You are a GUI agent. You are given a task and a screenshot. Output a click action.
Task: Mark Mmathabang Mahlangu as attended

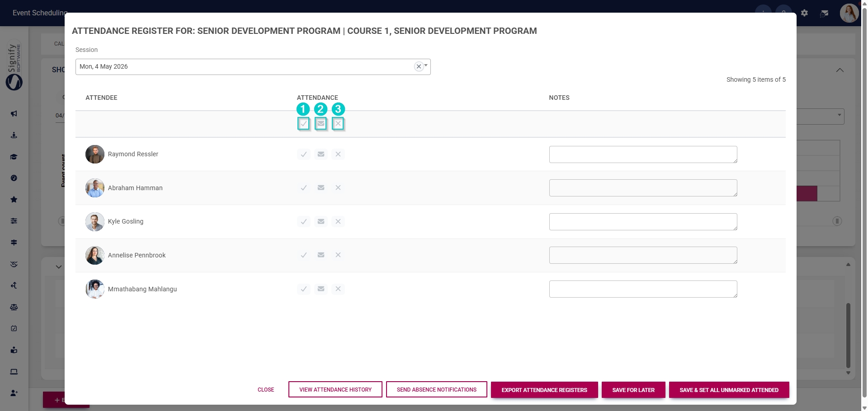(x=304, y=289)
